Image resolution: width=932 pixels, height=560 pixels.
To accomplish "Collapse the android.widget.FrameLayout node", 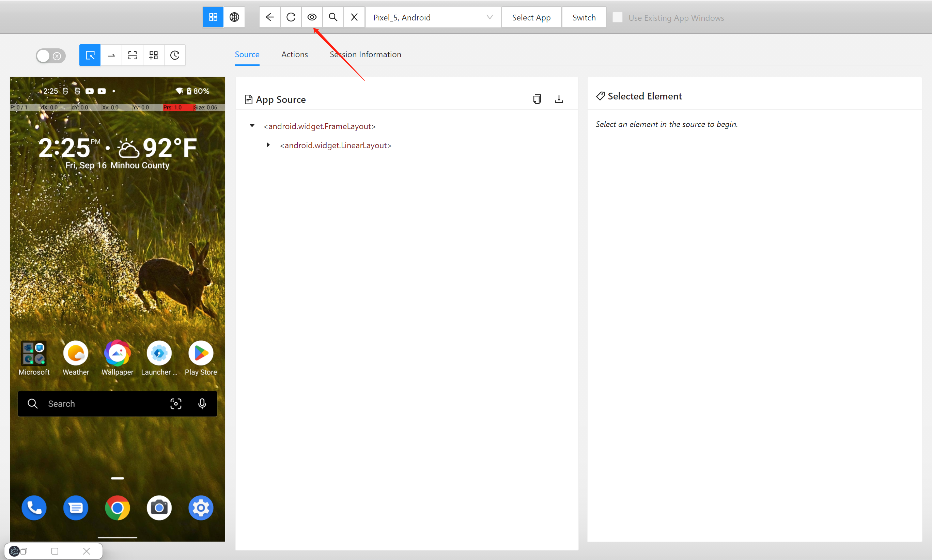I will [x=252, y=126].
